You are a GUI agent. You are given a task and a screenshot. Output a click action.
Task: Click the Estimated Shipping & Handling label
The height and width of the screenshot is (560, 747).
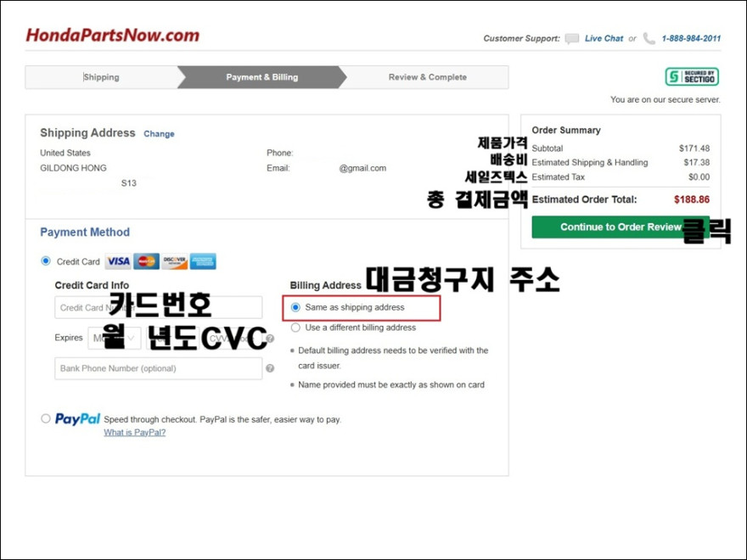590,162
